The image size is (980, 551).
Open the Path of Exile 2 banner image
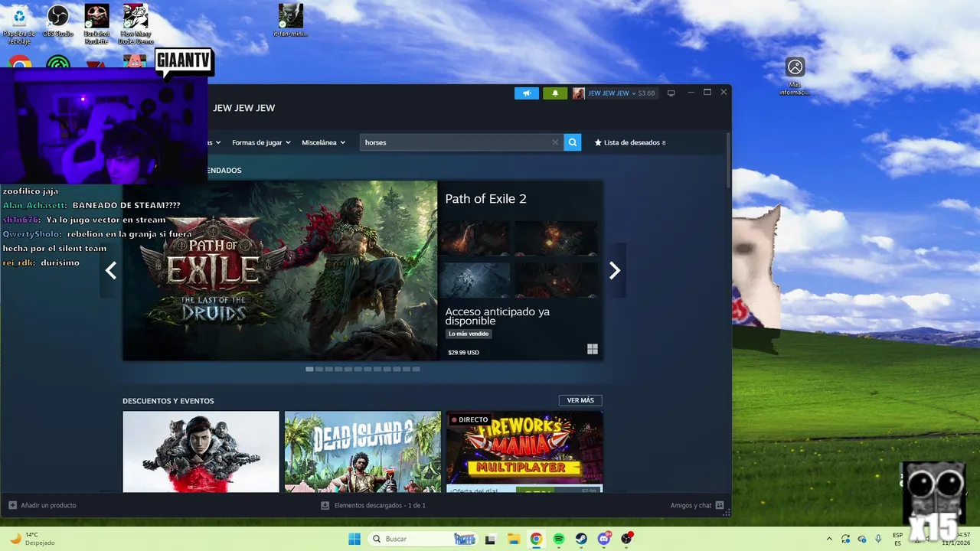280,270
